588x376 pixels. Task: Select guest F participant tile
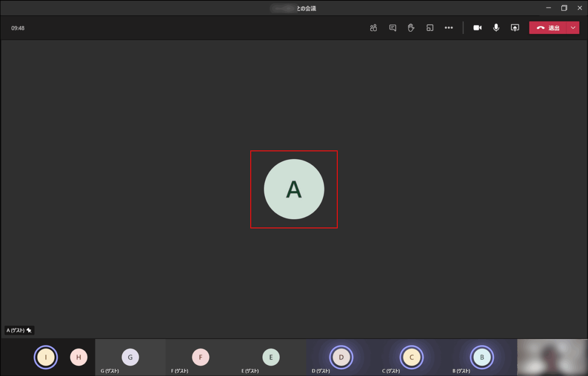point(200,358)
